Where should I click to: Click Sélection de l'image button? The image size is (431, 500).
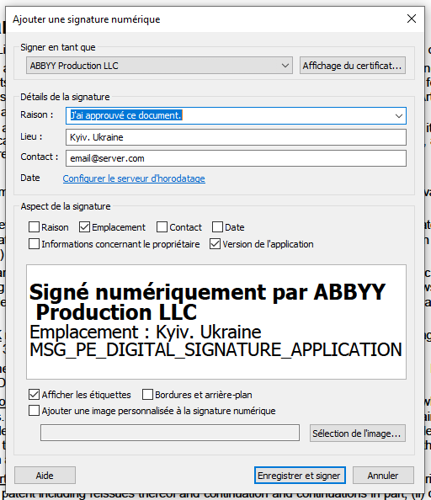pos(357,433)
